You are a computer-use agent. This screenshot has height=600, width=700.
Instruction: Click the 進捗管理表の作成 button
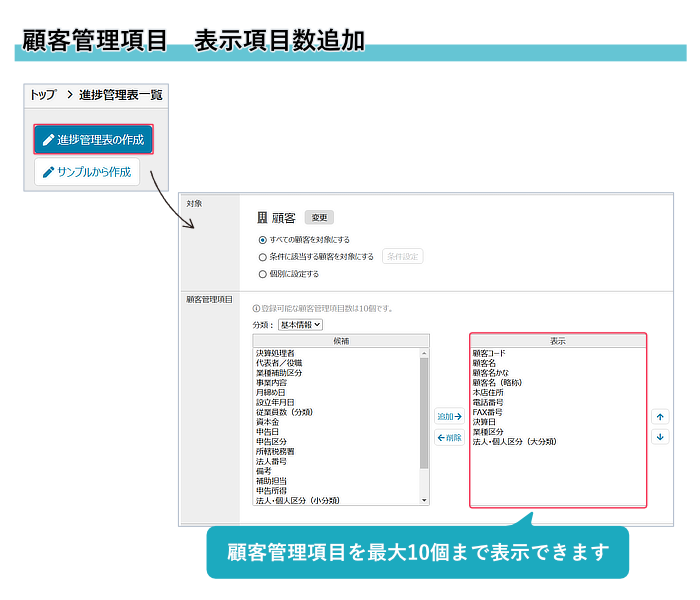tap(93, 139)
